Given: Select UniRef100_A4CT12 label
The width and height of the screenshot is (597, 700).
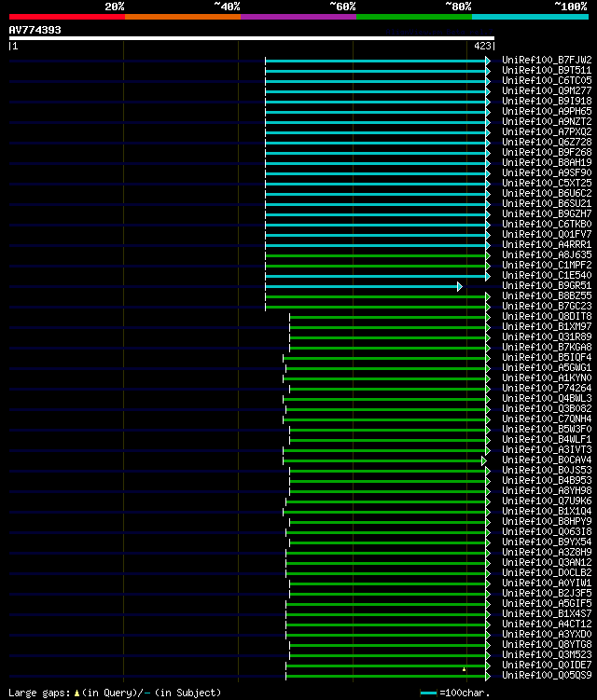Looking at the screenshot, I should (x=547, y=625).
